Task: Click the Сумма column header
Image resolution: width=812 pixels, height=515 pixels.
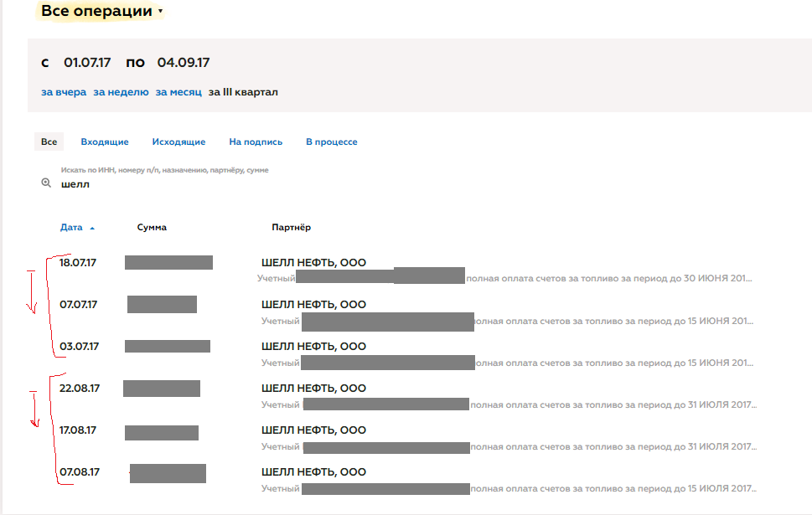Action: tap(152, 227)
